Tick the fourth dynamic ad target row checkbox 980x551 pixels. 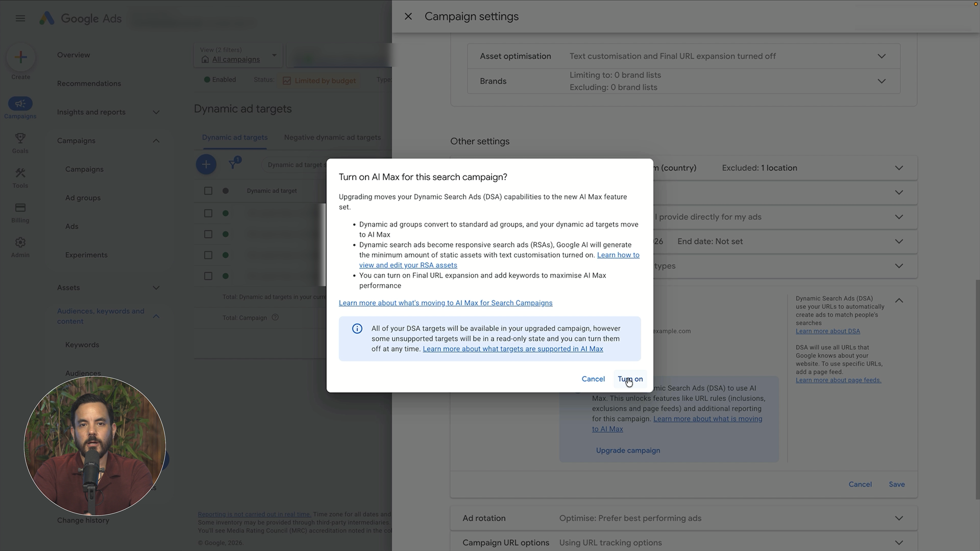208,276
